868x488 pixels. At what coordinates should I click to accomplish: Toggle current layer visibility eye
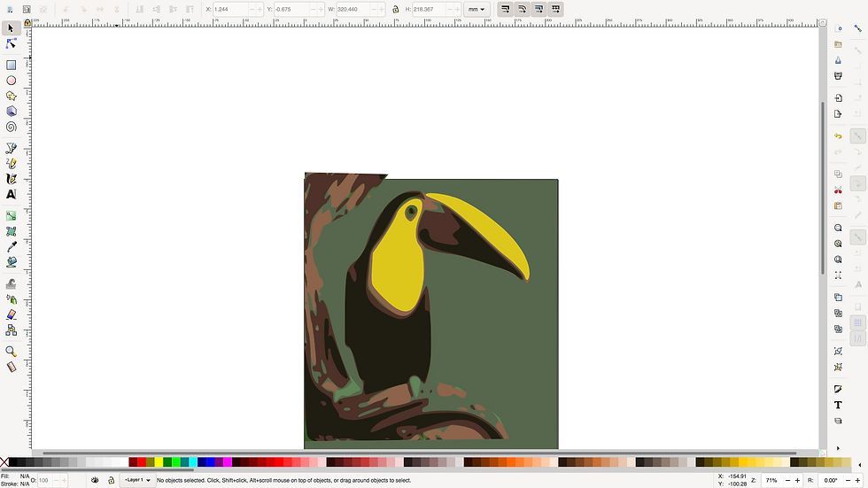point(96,480)
